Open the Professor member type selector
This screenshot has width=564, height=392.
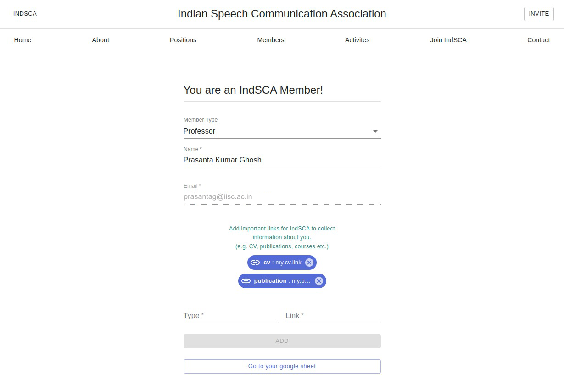click(275, 131)
